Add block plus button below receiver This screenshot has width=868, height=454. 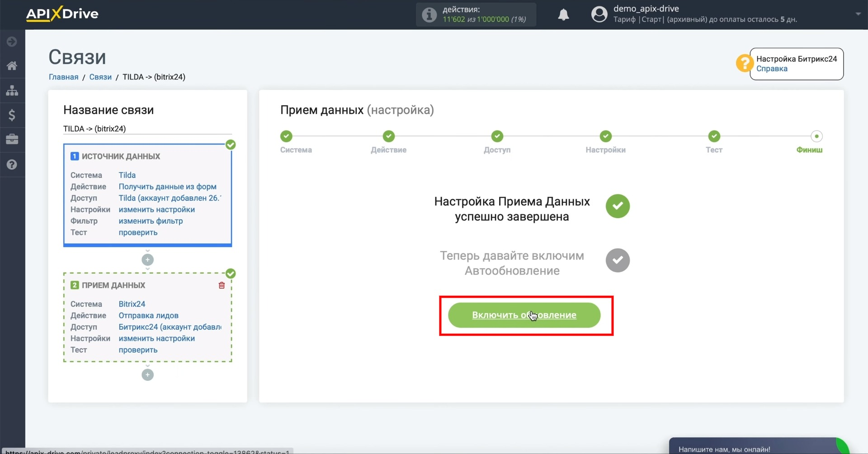tap(147, 375)
